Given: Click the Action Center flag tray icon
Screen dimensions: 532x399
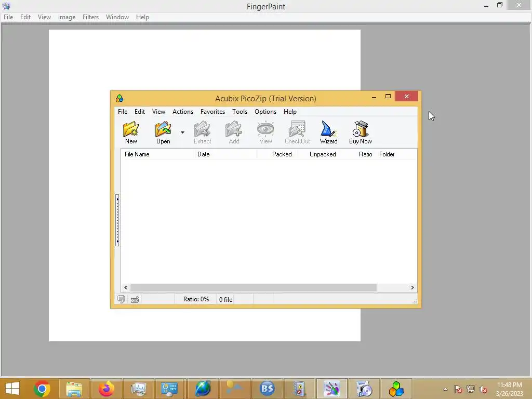Looking at the screenshot, I should (458, 390).
